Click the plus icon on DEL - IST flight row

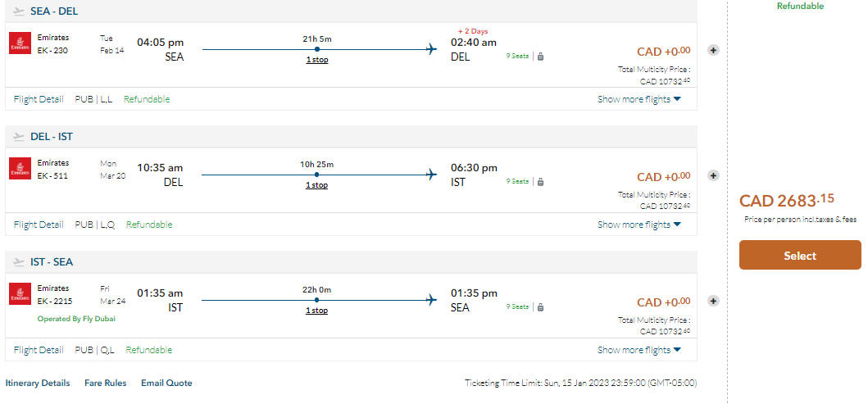pyautogui.click(x=713, y=175)
